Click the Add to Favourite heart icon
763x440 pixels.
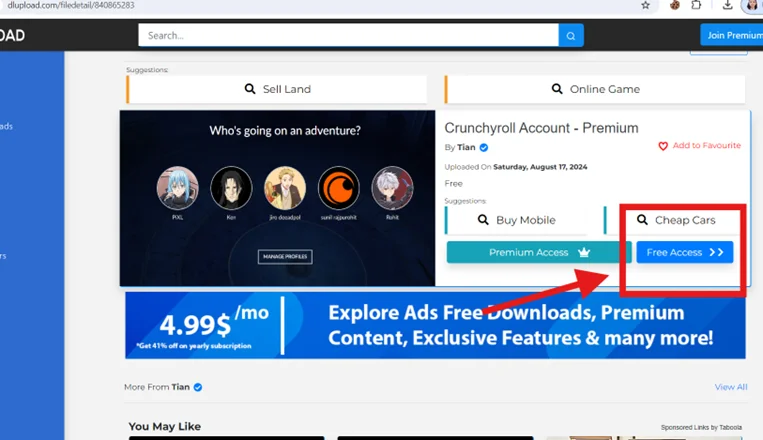tap(663, 146)
